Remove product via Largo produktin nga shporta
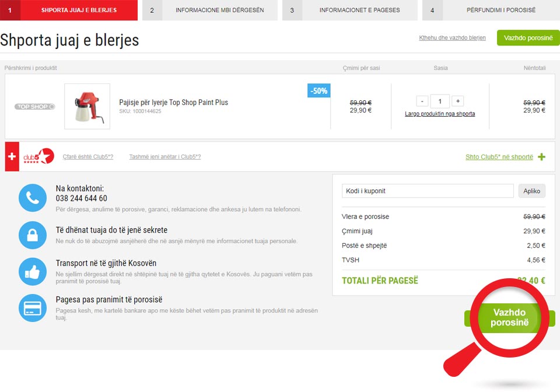Viewport: 560px width, 392px height. pos(440,114)
